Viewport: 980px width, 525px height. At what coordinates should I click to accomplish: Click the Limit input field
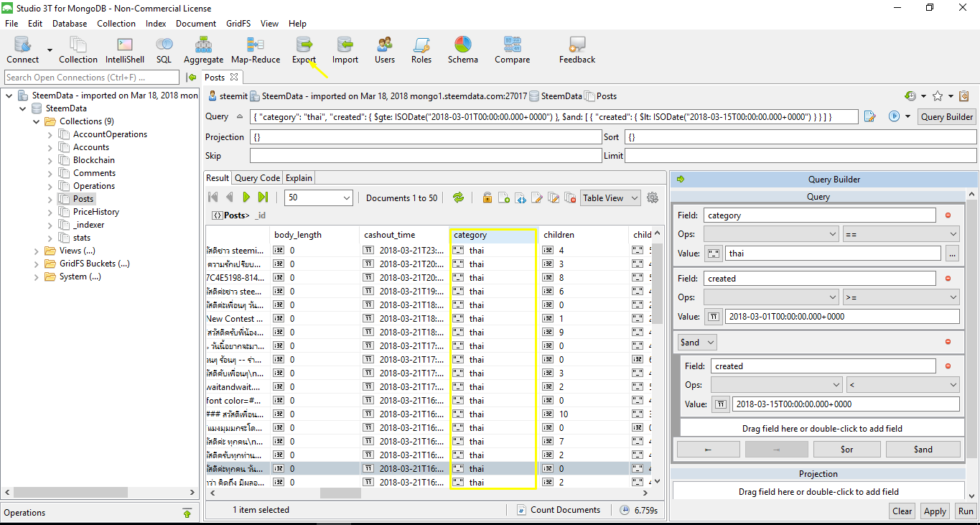click(801, 155)
